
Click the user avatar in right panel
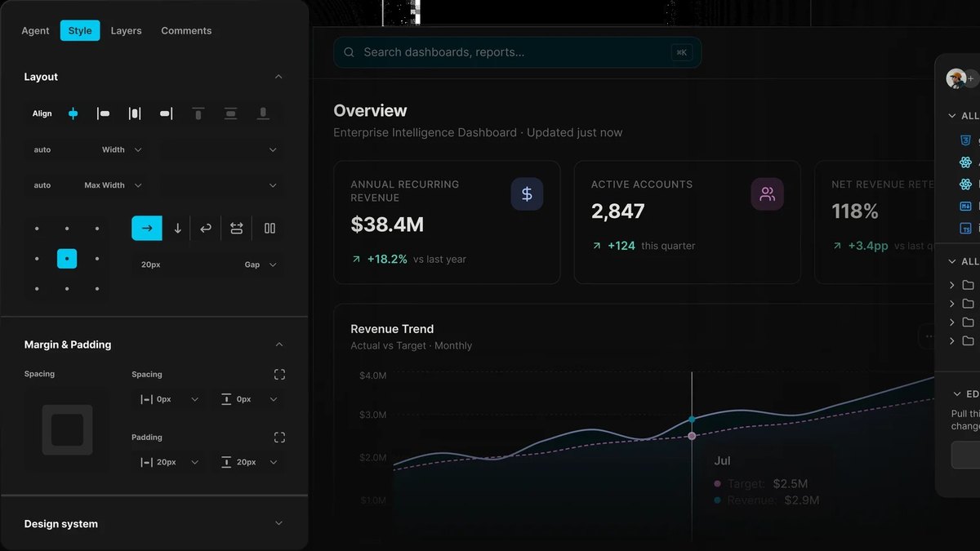[955, 78]
